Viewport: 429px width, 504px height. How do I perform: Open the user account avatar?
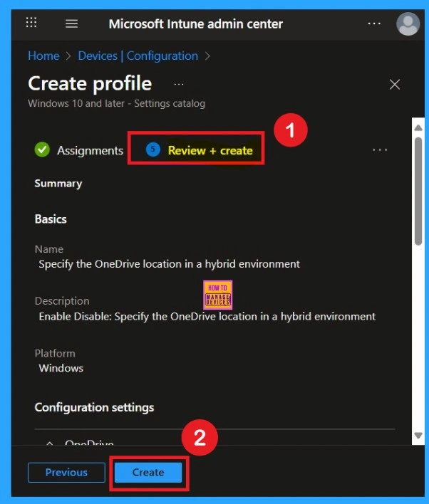408,23
